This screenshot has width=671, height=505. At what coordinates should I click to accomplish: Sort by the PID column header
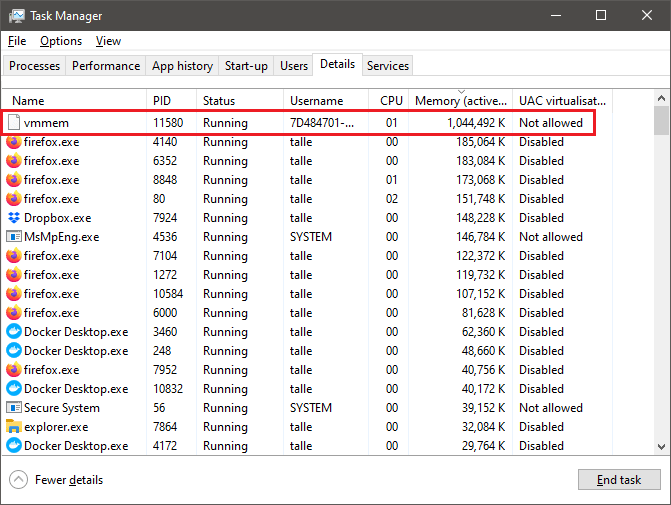pyautogui.click(x=172, y=101)
